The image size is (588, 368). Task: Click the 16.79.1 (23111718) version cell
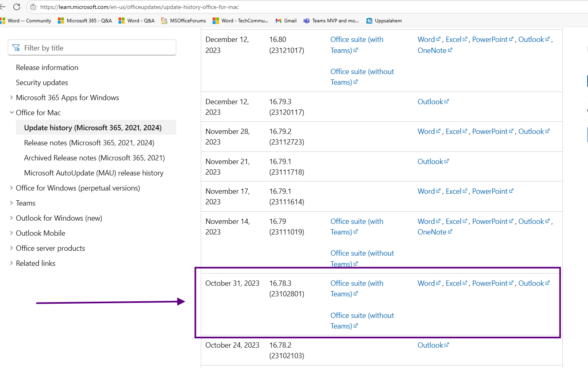click(287, 167)
